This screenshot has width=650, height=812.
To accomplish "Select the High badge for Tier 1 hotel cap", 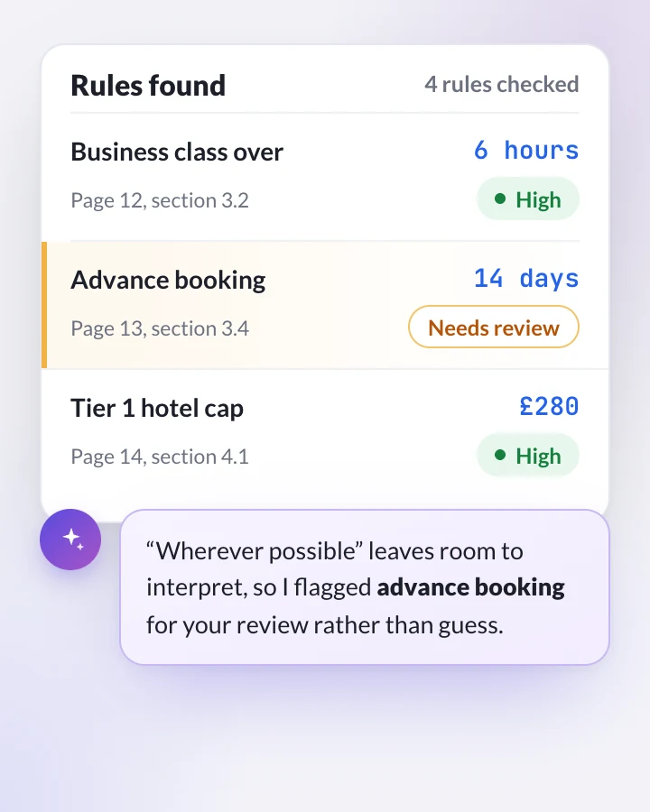I will point(527,456).
